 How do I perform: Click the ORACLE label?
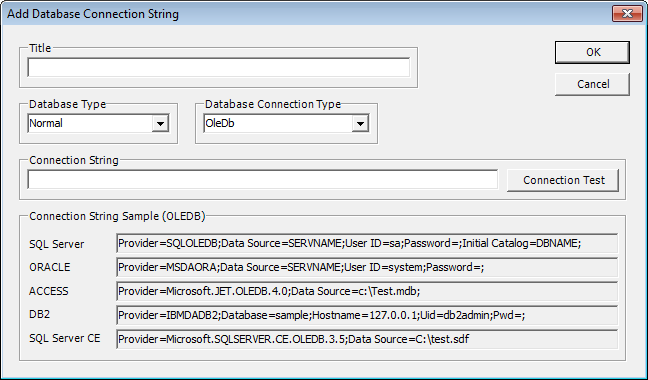click(50, 267)
